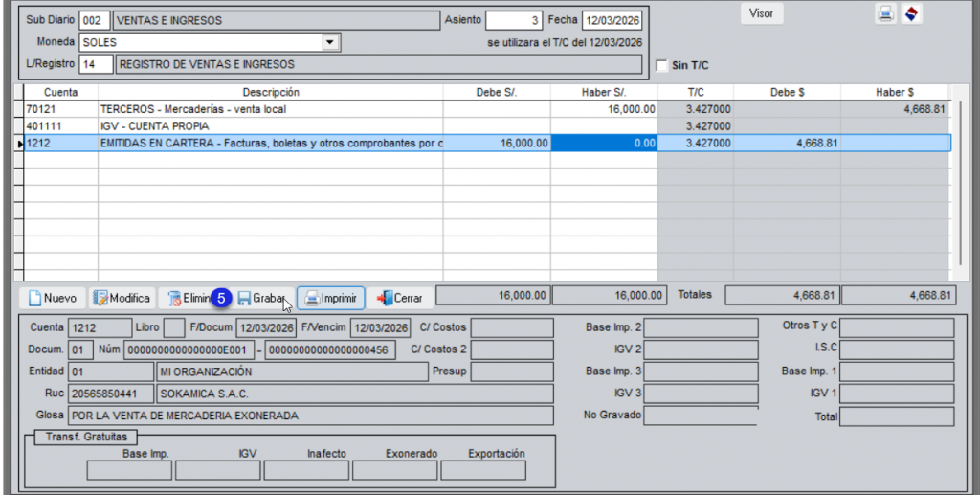This screenshot has width=980, height=495.
Task: Focus the Sub Diario code field 002
Action: point(95,21)
